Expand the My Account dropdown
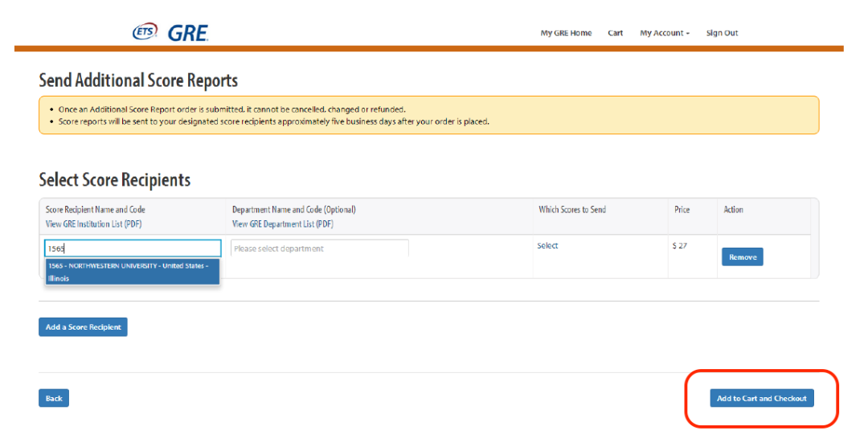The image size is (868, 439). coord(665,33)
